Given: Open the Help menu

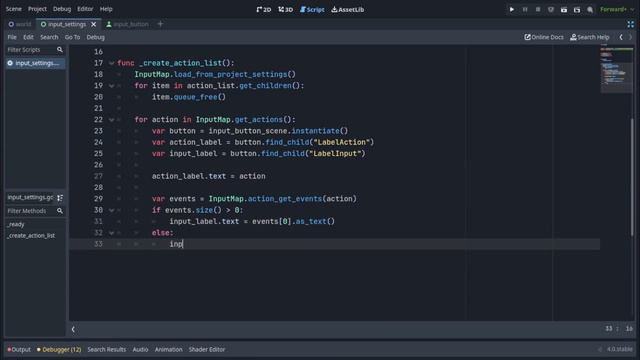Looking at the screenshot, I should 106,9.
